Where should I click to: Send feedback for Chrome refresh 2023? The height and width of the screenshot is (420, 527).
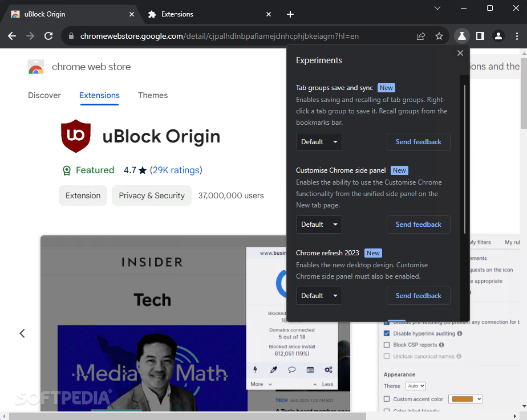click(419, 295)
